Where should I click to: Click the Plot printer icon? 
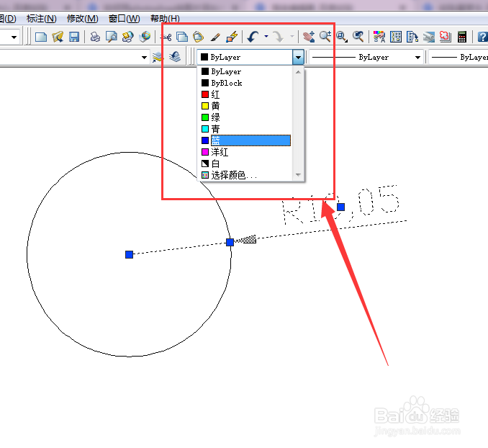coord(95,37)
